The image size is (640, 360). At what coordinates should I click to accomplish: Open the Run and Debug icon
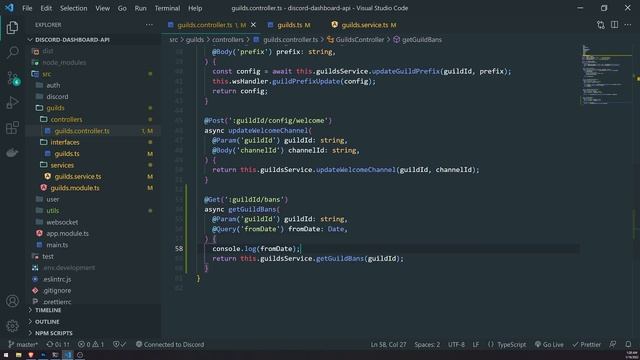pyautogui.click(x=12, y=102)
